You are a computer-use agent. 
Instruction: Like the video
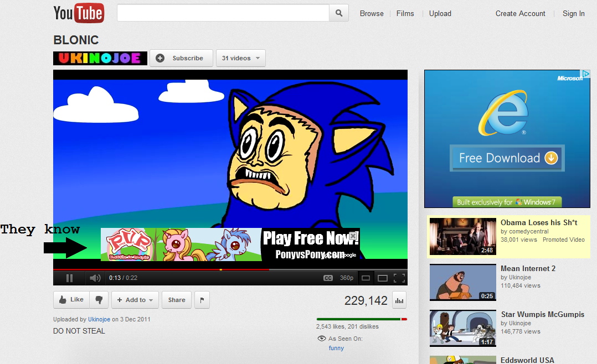tap(71, 300)
